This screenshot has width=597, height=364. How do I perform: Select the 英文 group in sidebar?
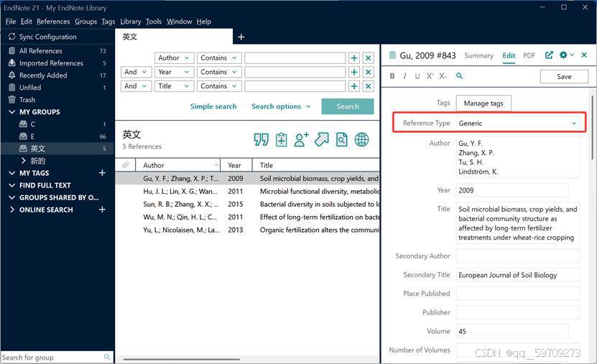(x=57, y=149)
